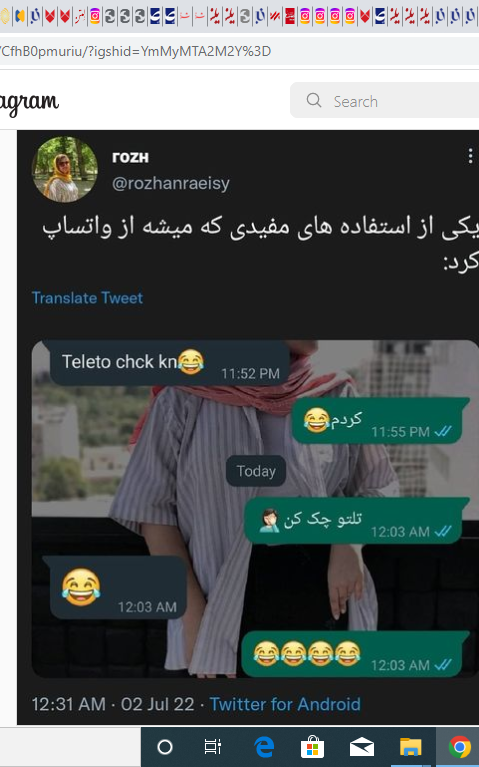This screenshot has height=767, width=479.
Task: Open the Twitter for Android link
Action: [285, 704]
